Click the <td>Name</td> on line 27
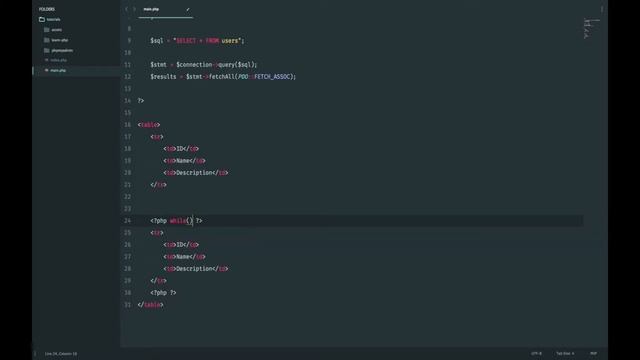640x360 pixels. tap(184, 256)
